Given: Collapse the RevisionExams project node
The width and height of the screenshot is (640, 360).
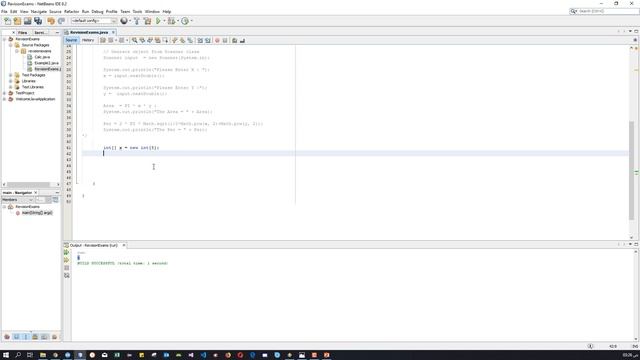Looking at the screenshot, I should [4, 39].
